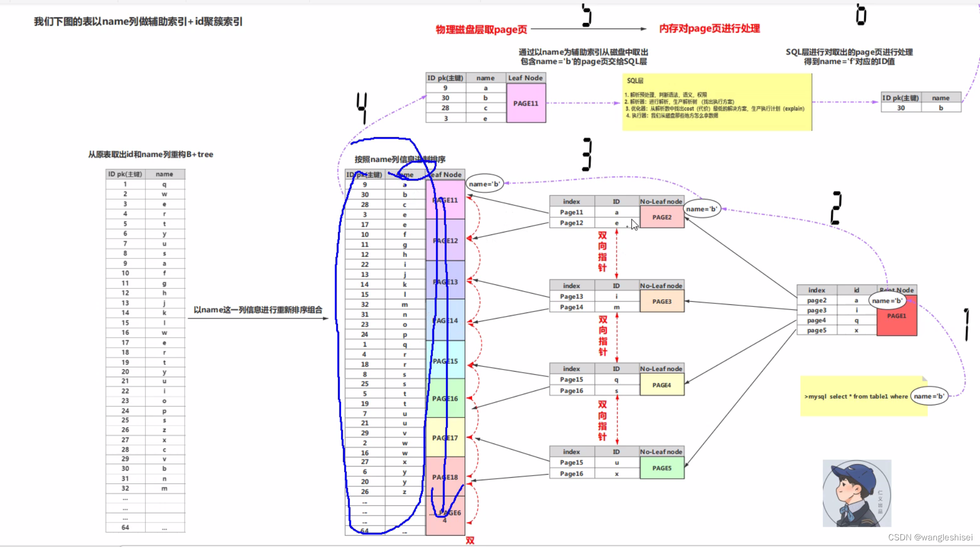This screenshot has width=980, height=547.
Task: Click the PAGE14 leaf block
Action: click(445, 320)
